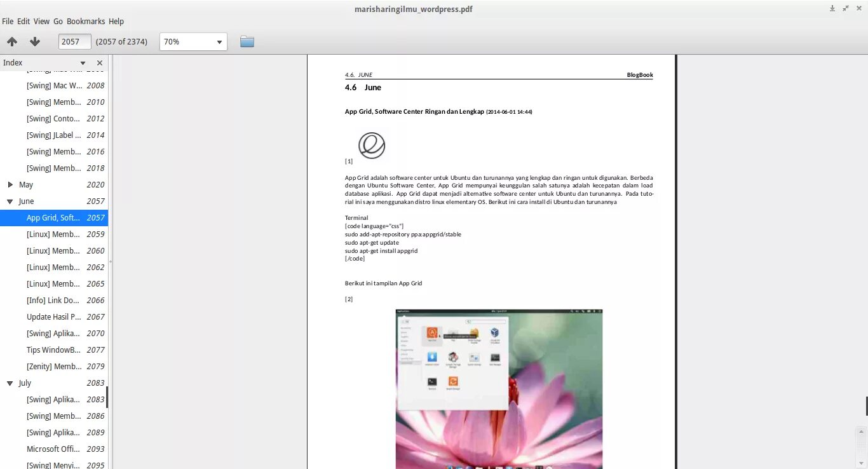Screen dimensions: 868x469
Task: Click the [1] footnote reference
Action: [x=349, y=161]
